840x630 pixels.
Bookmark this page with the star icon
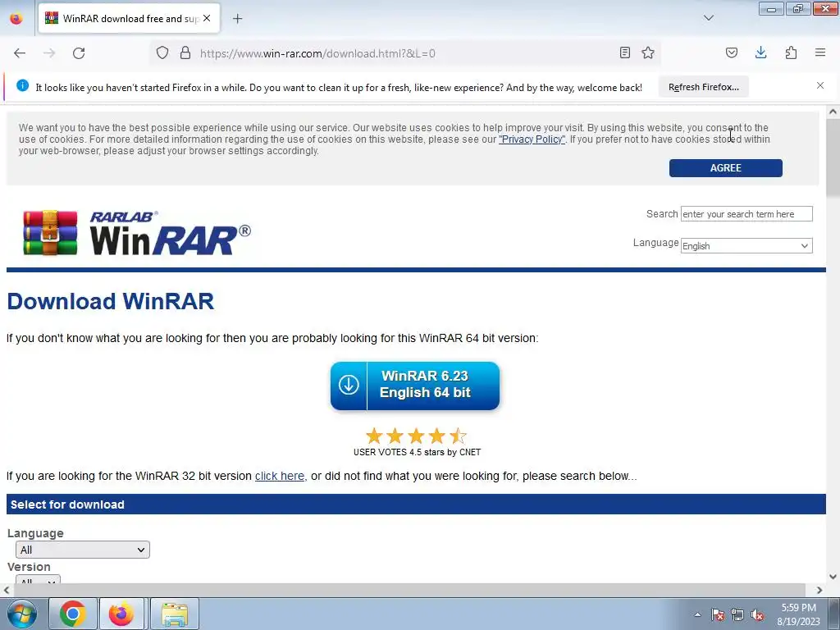(x=648, y=52)
